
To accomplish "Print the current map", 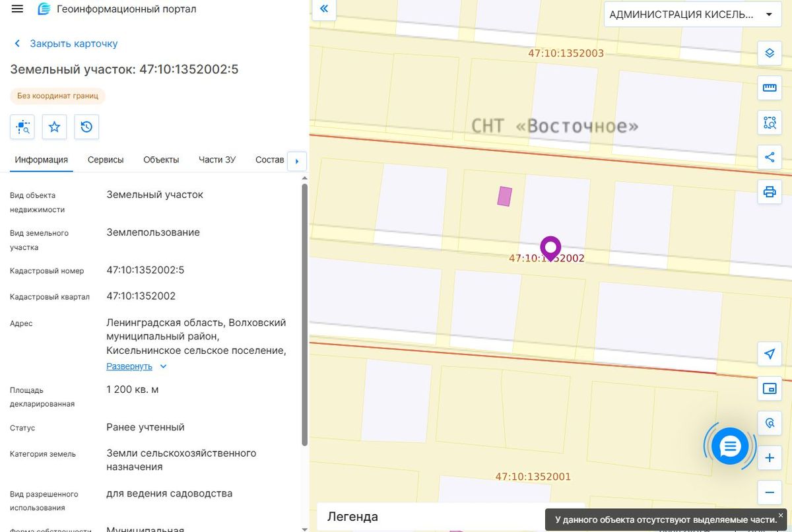I will coord(770,192).
